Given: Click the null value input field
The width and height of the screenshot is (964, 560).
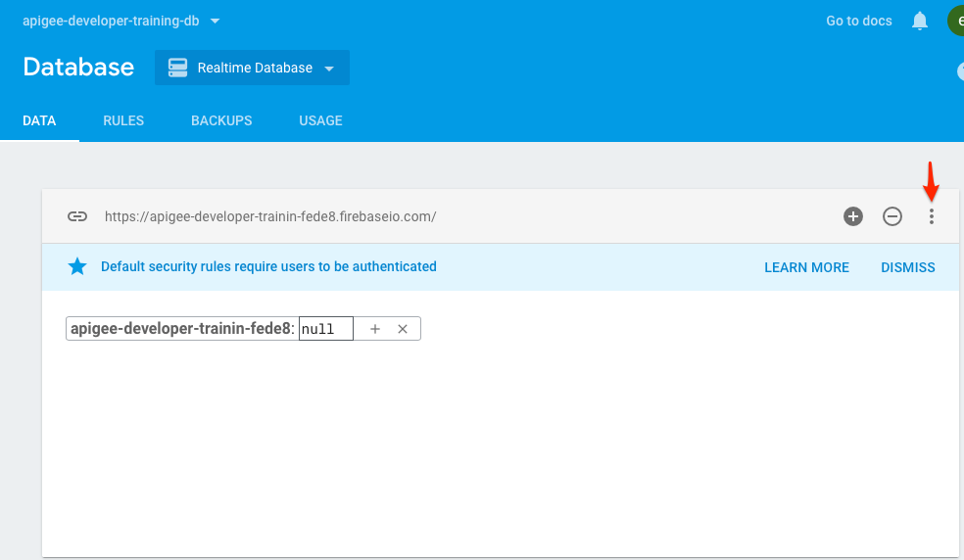Looking at the screenshot, I should click(x=326, y=329).
